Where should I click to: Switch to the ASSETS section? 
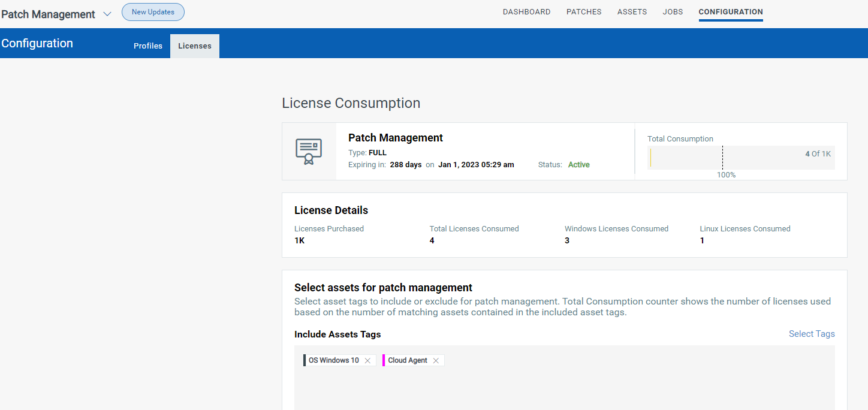632,11
